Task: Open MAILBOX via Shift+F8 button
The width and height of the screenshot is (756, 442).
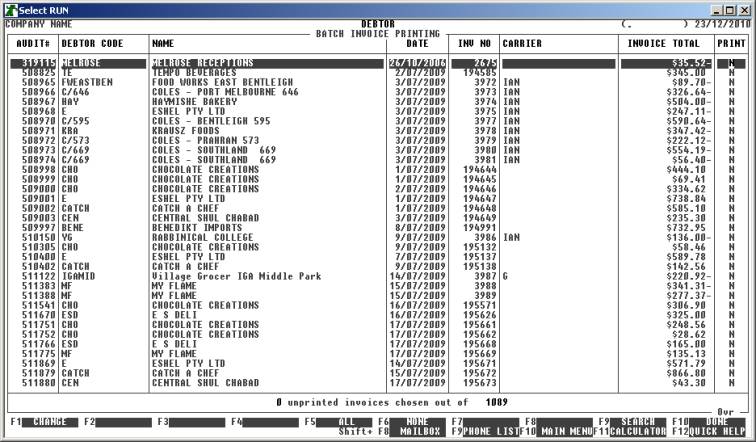Action: [x=420, y=432]
